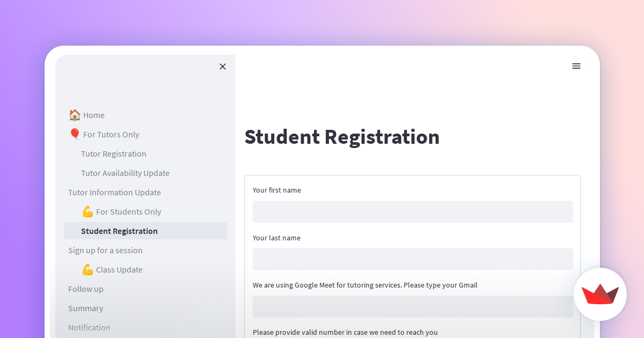This screenshot has height=338, width=644.
Task: Click the Gmail address input field
Action: (x=413, y=306)
